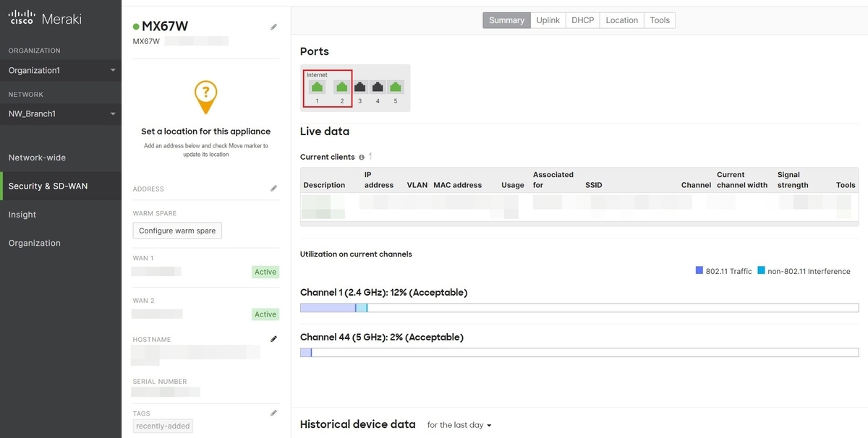The width and height of the screenshot is (868, 438).
Task: Click the recently-added tag
Action: (162, 426)
